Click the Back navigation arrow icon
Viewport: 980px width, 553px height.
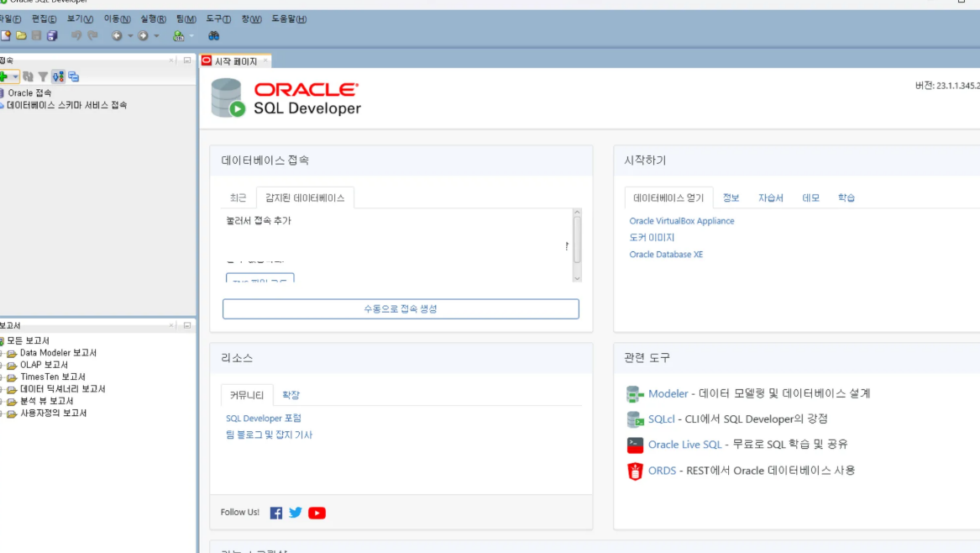tap(117, 35)
